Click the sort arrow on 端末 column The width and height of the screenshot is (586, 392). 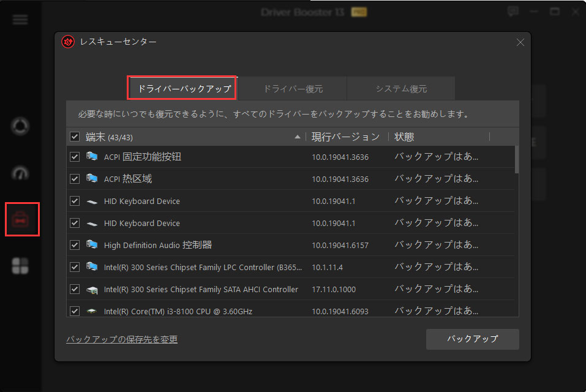click(298, 137)
